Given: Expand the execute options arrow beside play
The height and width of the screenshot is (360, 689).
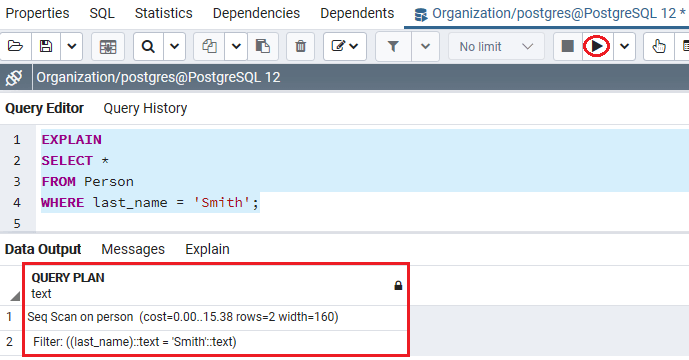Looking at the screenshot, I should (x=624, y=46).
